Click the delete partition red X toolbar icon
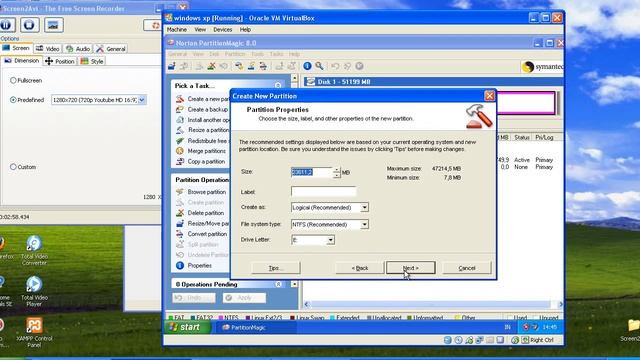Viewport: 640px width, 360px height. click(211, 66)
